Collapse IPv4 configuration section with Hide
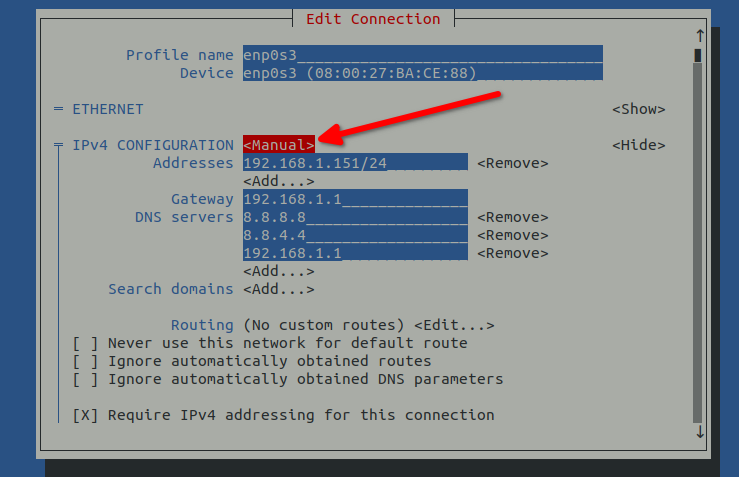The height and width of the screenshot is (477, 739). 638,145
